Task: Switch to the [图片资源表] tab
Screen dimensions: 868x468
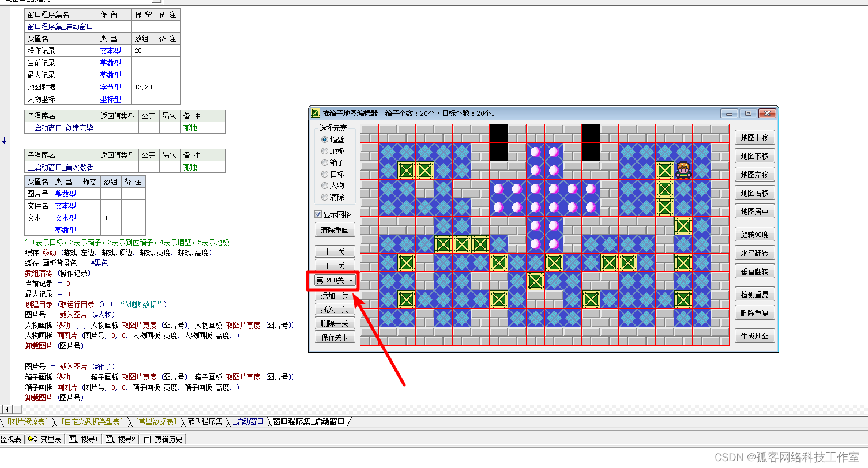Action: tap(28, 421)
